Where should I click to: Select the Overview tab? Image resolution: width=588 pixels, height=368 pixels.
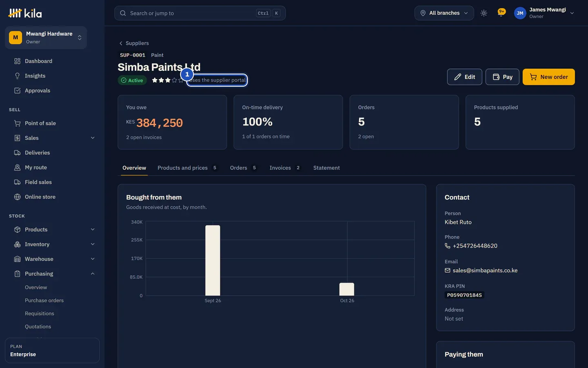pyautogui.click(x=134, y=168)
